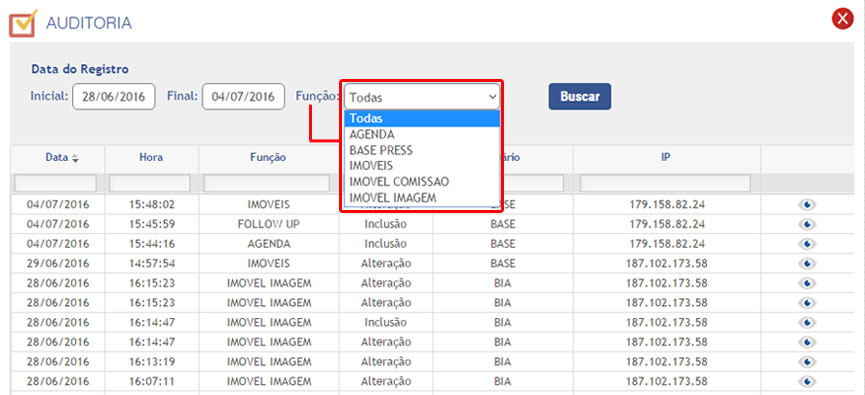Select Todas in the Função list

pyautogui.click(x=422, y=118)
